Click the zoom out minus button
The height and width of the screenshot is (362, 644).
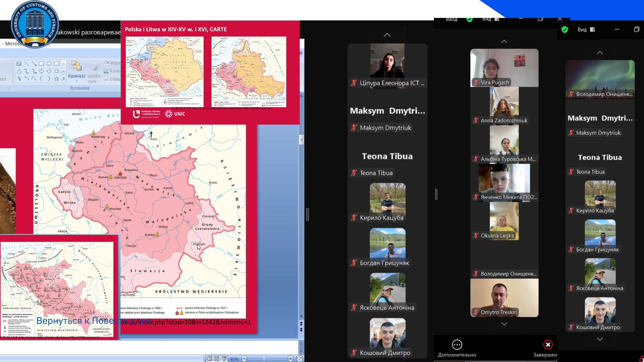coord(245,359)
